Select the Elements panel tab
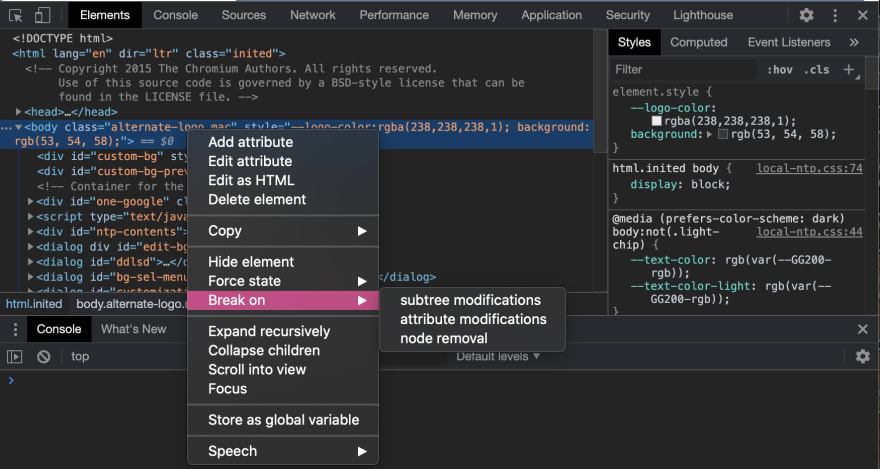The image size is (880, 469). [105, 15]
